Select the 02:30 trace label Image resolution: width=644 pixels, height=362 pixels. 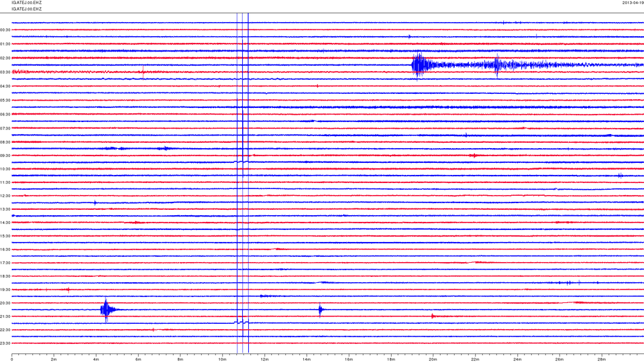[x=5, y=58]
